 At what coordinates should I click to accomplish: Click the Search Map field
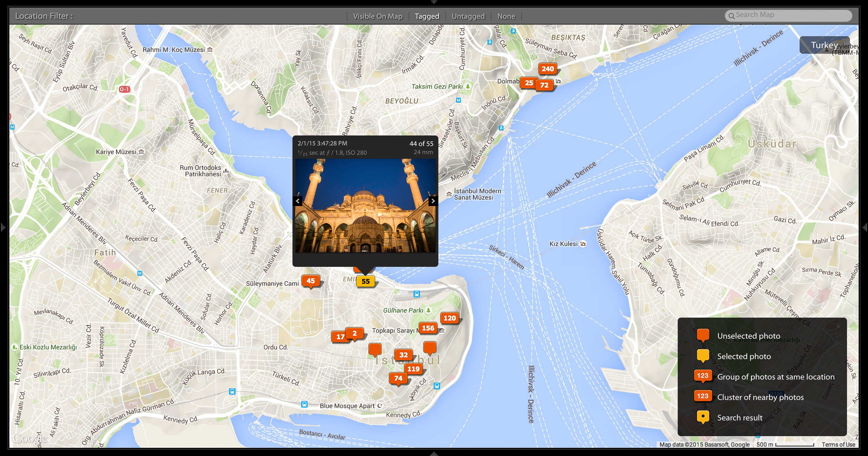tap(788, 15)
